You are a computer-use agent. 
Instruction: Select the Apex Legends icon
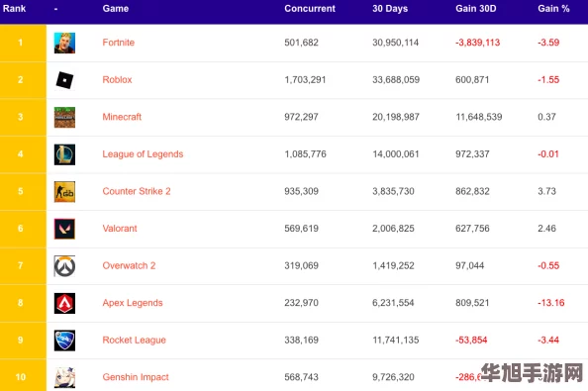[x=64, y=303]
